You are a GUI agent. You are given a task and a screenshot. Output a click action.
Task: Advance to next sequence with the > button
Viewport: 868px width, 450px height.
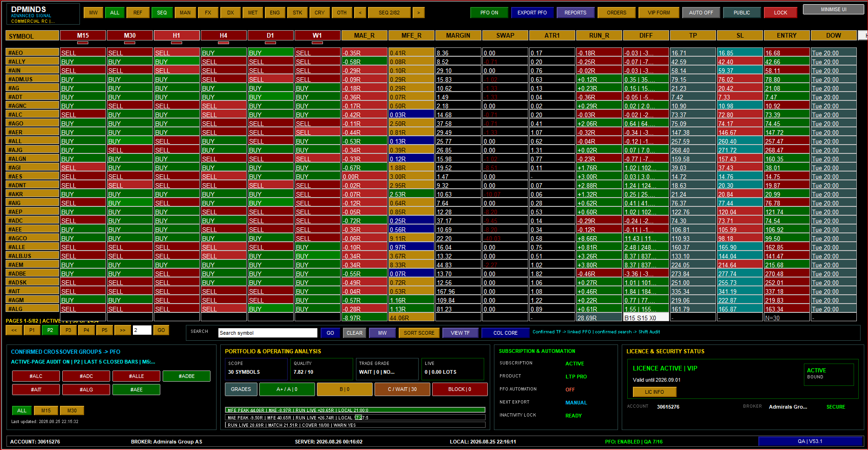coord(419,13)
